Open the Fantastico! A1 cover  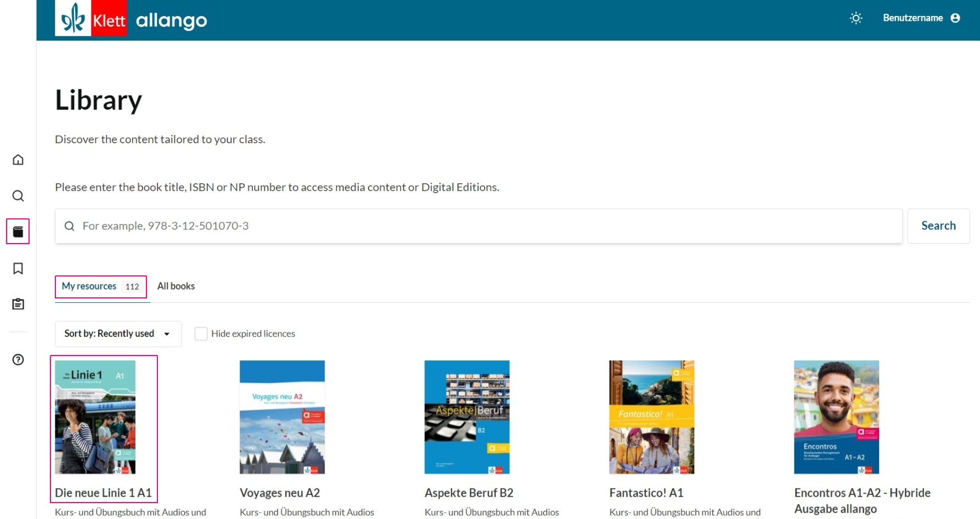click(x=652, y=417)
